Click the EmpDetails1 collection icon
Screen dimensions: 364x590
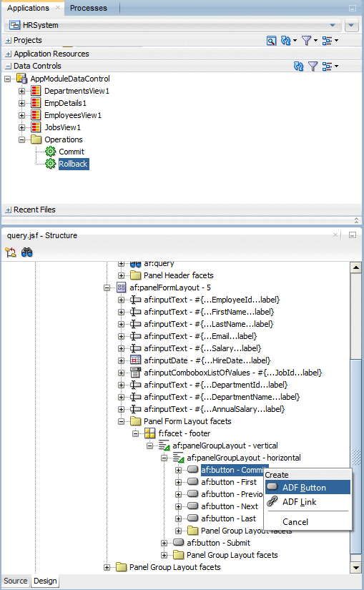pos(36,103)
